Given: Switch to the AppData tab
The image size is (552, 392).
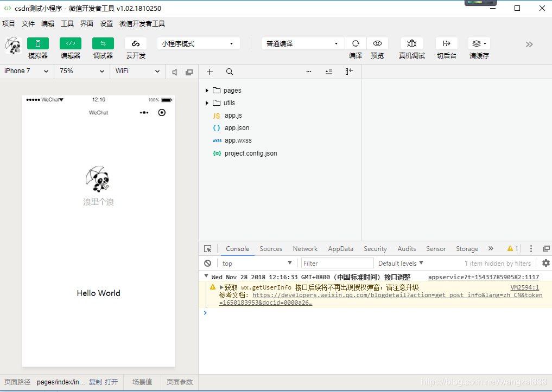Looking at the screenshot, I should click(x=340, y=249).
